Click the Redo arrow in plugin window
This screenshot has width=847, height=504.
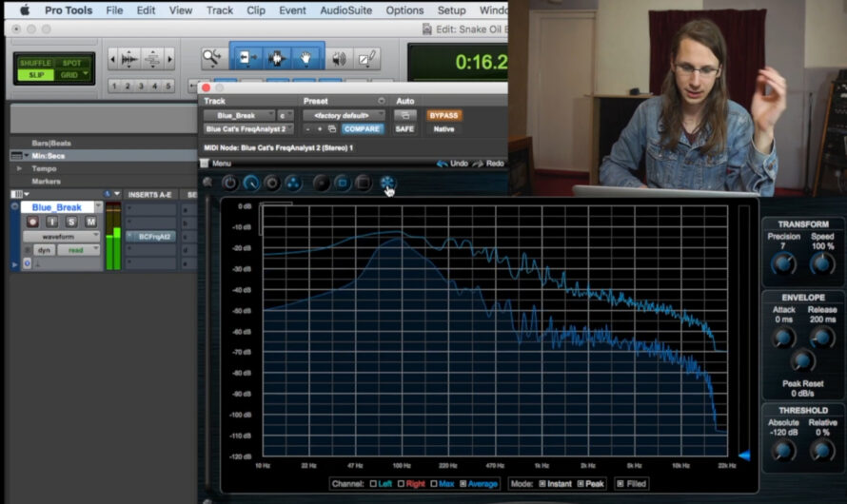point(478,164)
